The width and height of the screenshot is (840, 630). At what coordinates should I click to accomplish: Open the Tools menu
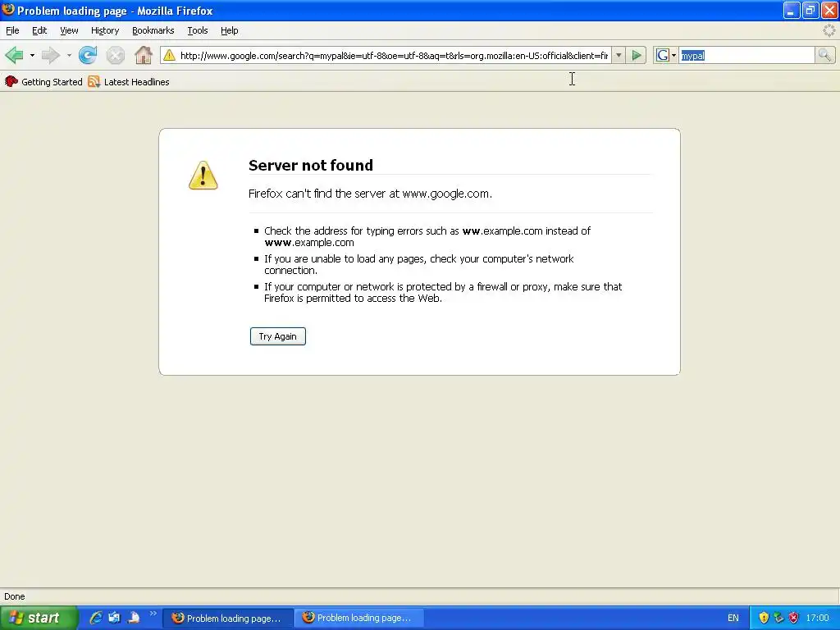coord(198,30)
